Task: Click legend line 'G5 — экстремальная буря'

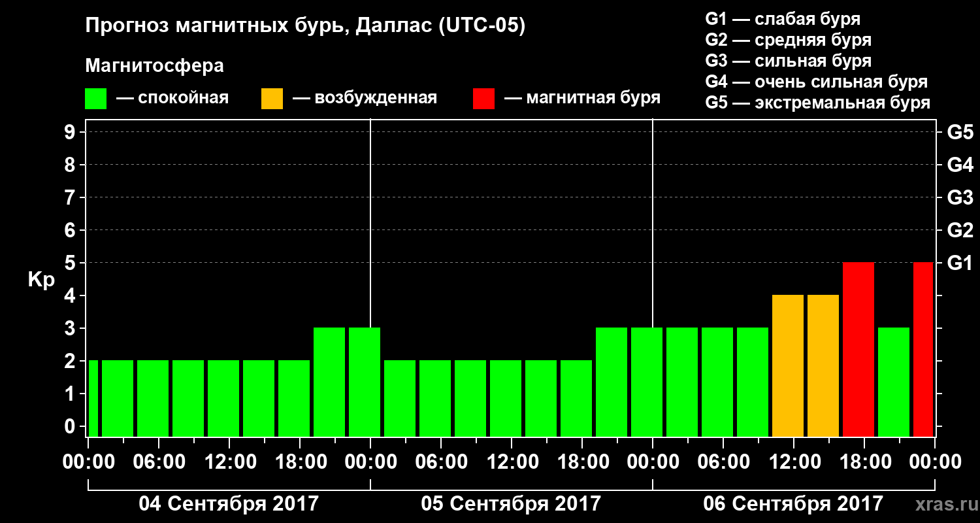Action: click(817, 103)
